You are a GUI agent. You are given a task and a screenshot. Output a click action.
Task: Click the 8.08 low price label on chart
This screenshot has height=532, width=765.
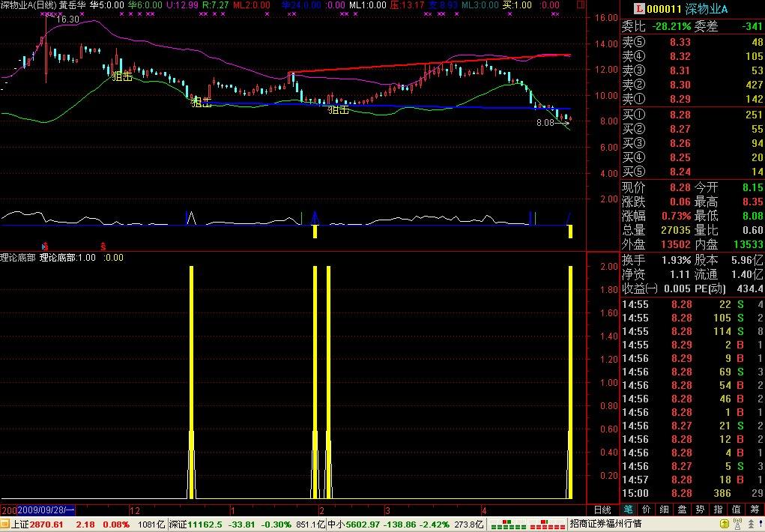(545, 122)
